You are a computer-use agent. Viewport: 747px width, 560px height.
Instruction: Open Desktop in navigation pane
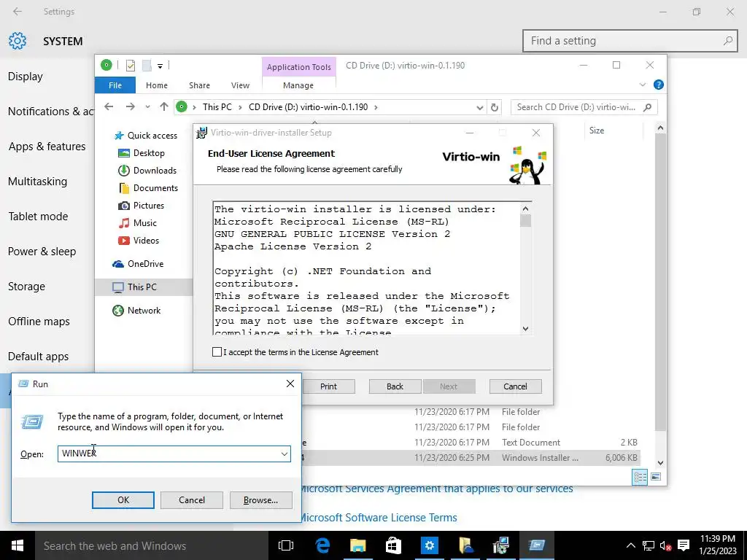click(141, 153)
